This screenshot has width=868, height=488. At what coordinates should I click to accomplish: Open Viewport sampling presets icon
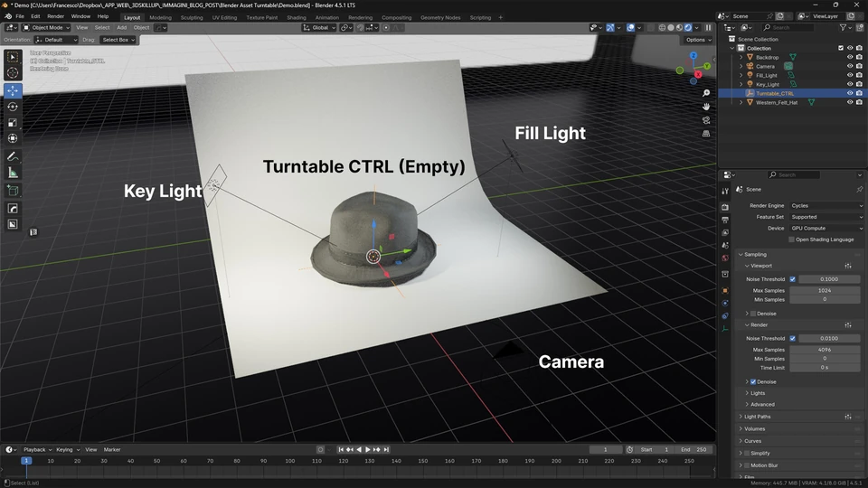point(848,266)
